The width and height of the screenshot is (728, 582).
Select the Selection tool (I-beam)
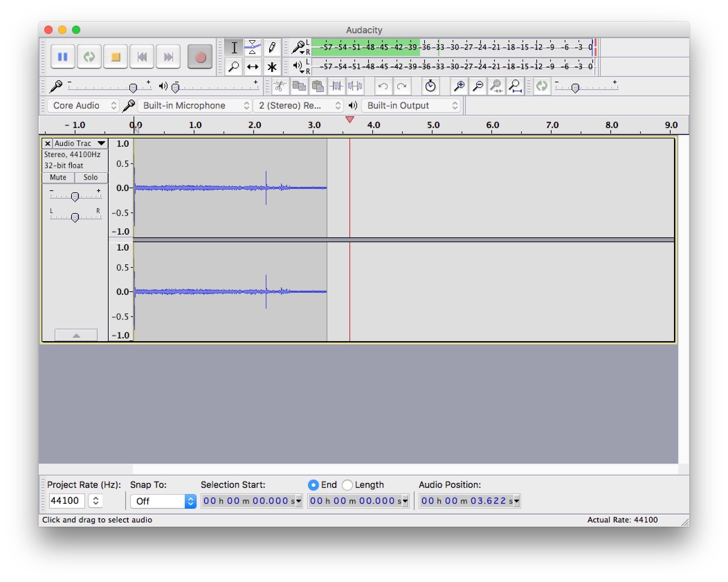(x=235, y=46)
